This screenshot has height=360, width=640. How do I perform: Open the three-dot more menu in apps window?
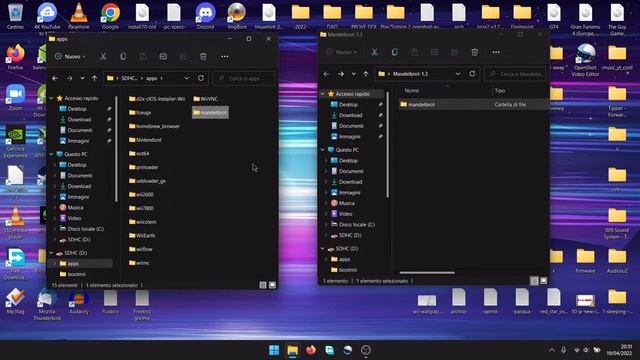click(225, 56)
